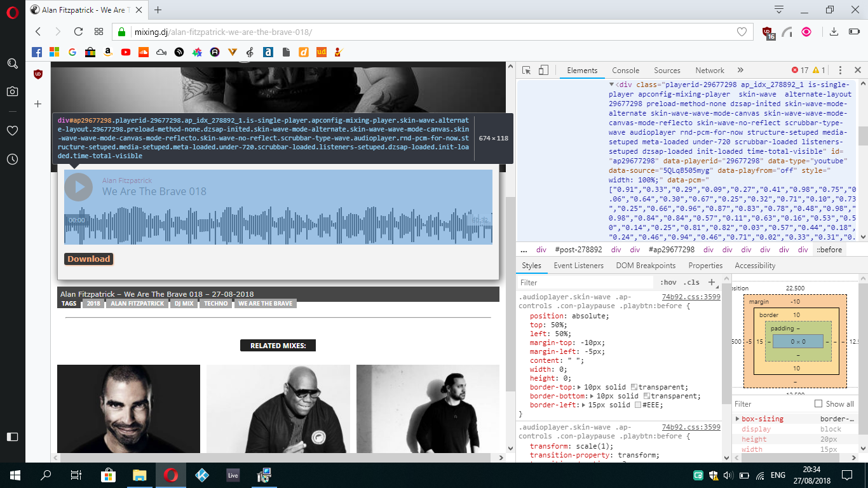The height and width of the screenshot is (488, 868).
Task: Open the Facebook bookmark
Action: 37,52
